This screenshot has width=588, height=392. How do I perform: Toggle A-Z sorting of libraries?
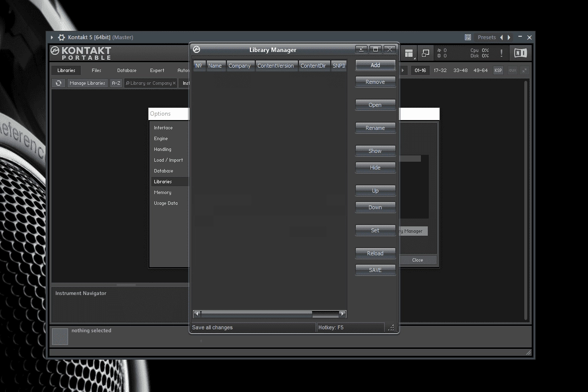(116, 83)
